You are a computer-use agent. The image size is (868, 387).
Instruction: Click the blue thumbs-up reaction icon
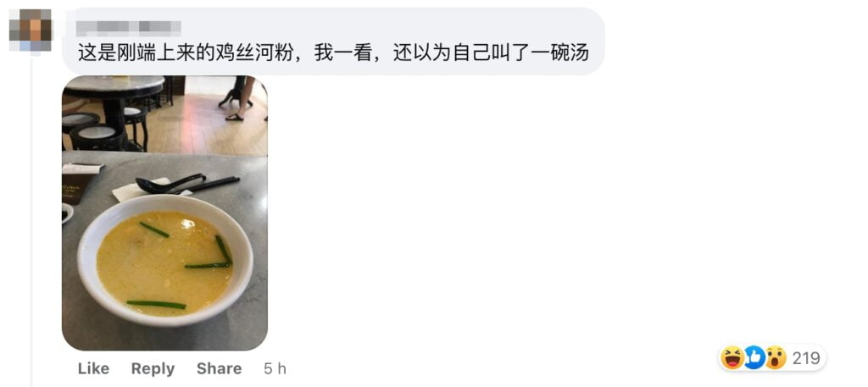tap(754, 357)
